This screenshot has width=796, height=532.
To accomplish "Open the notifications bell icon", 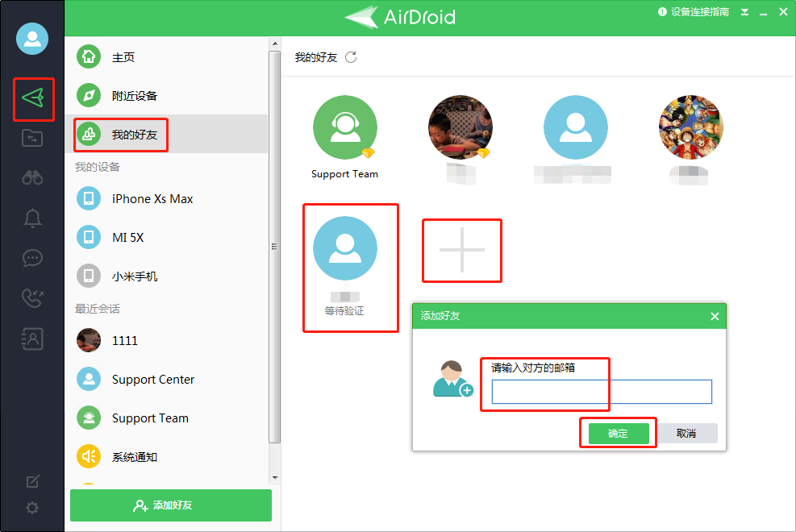I will (32, 218).
